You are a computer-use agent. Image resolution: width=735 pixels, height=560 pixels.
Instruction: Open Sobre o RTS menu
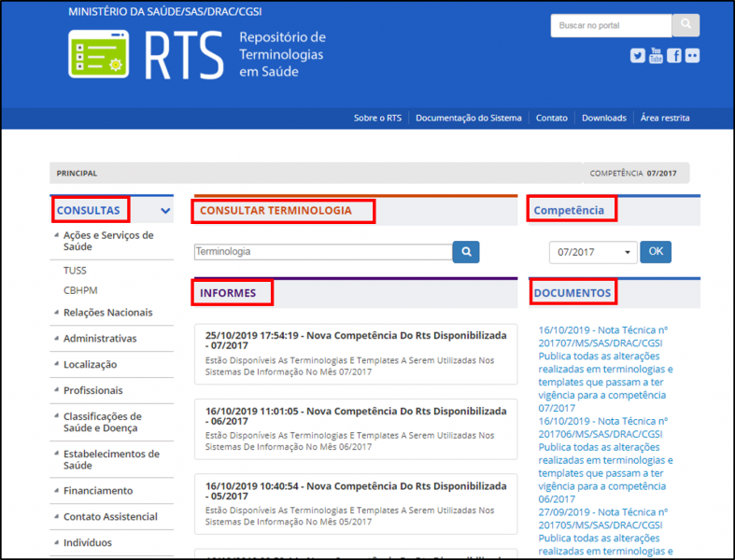coord(377,119)
